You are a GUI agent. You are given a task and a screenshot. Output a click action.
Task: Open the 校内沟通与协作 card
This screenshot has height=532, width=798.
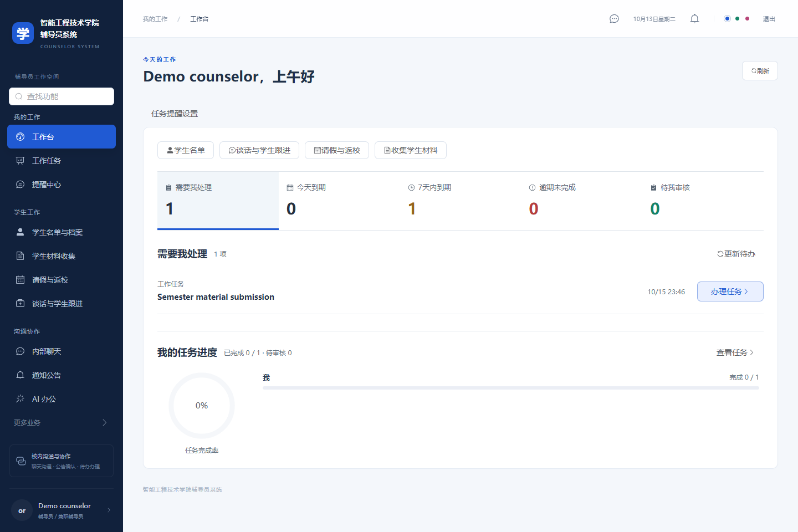62,461
